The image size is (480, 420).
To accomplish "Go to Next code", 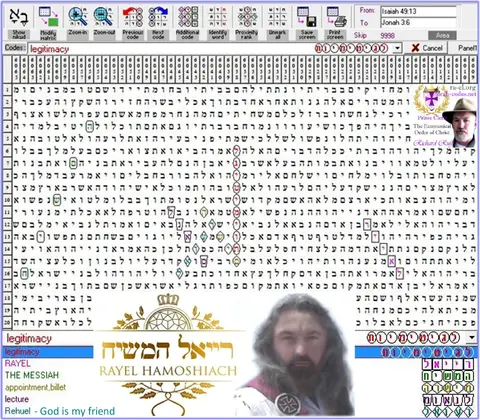I will pyautogui.click(x=158, y=17).
